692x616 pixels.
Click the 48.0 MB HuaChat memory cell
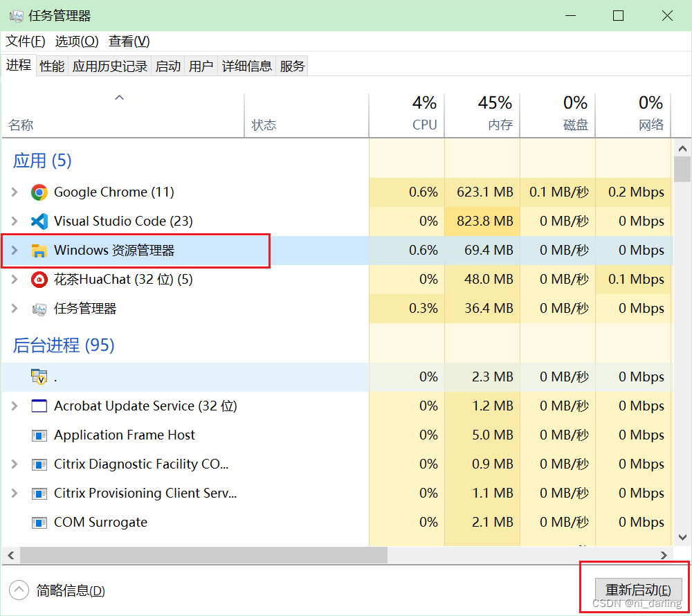[482, 280]
